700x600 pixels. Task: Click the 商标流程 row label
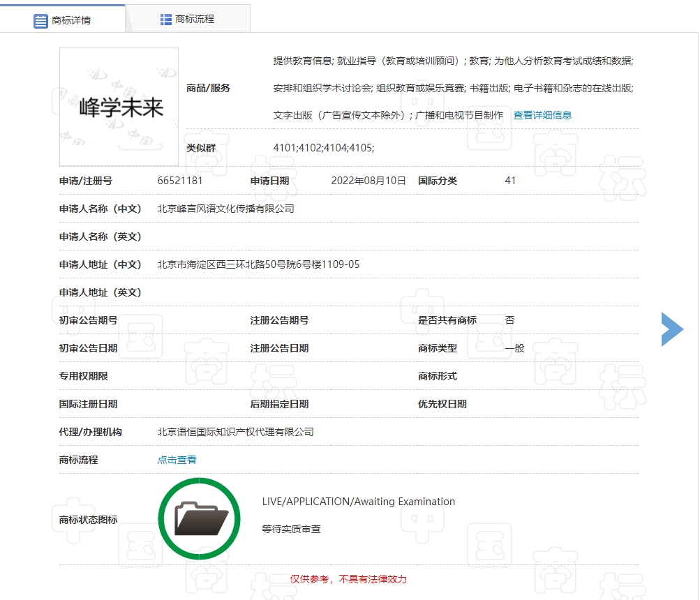[79, 460]
